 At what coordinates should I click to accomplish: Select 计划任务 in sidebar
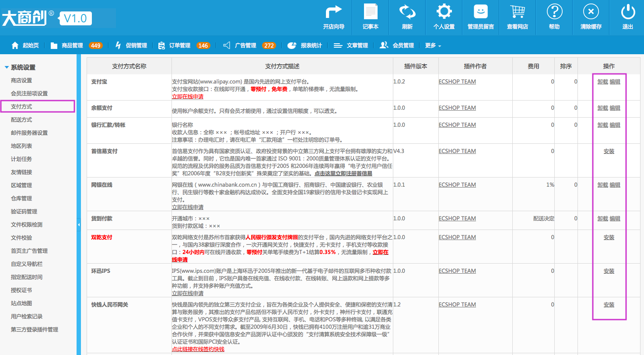(21, 159)
